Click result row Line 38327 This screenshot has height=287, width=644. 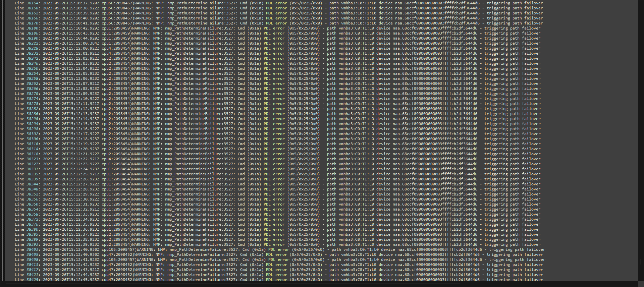click(278, 164)
